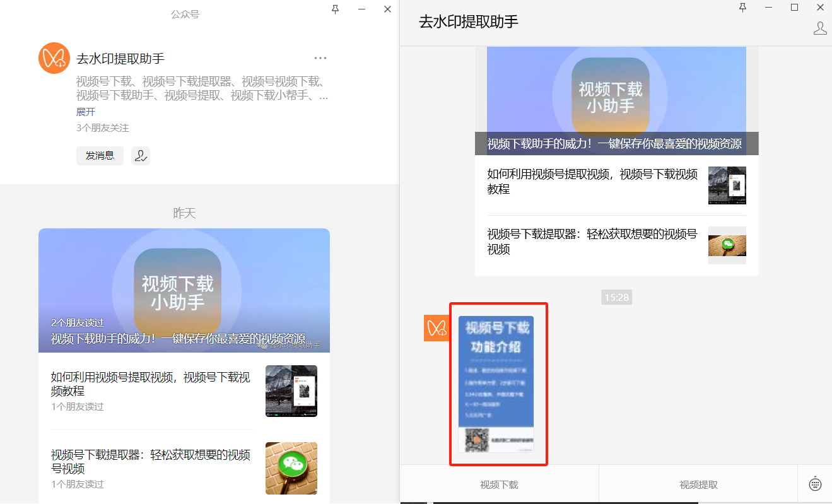Click the 2个朋友读过 label on banner
The height and width of the screenshot is (504, 832).
(77, 322)
